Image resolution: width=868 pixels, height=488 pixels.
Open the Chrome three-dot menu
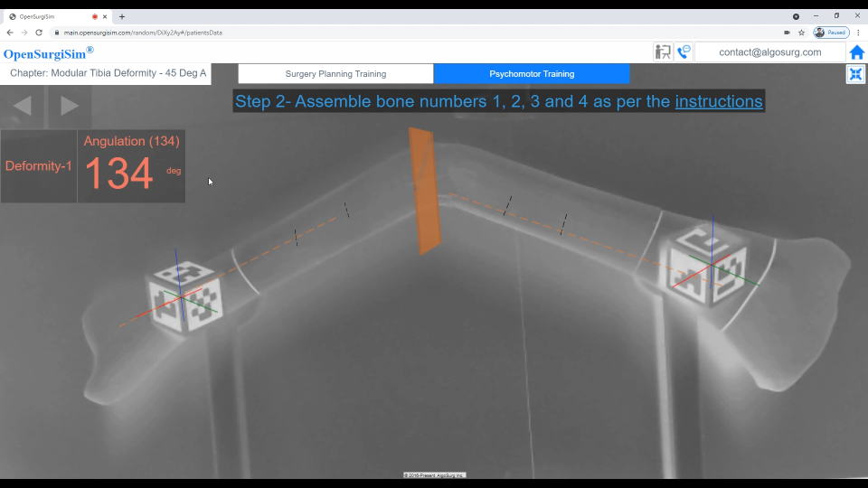(858, 33)
